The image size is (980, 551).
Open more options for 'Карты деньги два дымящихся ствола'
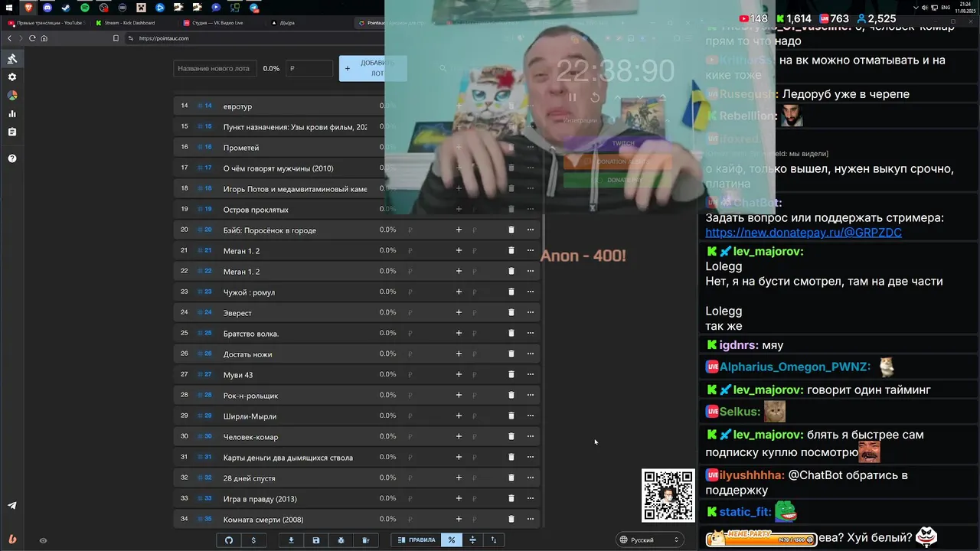pyautogui.click(x=530, y=457)
